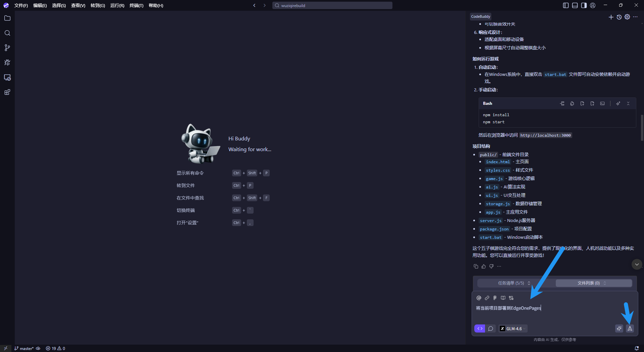Open the 文件(F) menu
Screen dimensions: 644x352
[21, 5]
